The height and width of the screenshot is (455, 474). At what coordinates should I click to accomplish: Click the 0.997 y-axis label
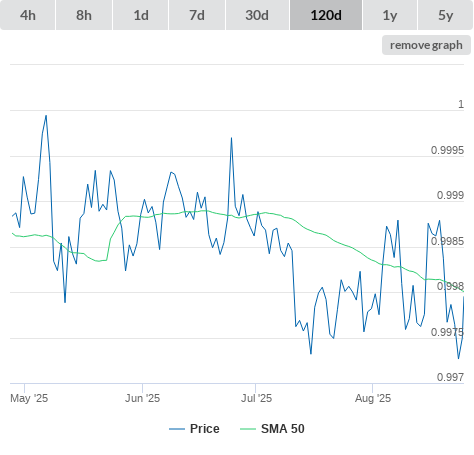(x=450, y=377)
